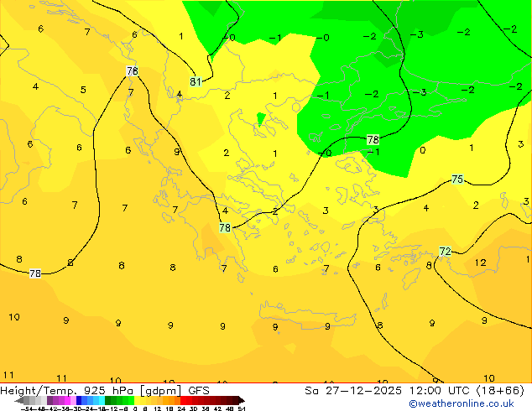Click the 'Sa 27-12-2025 12:00 UTC (18+66)' date label
This screenshot has width=532, height=411.
415,391
